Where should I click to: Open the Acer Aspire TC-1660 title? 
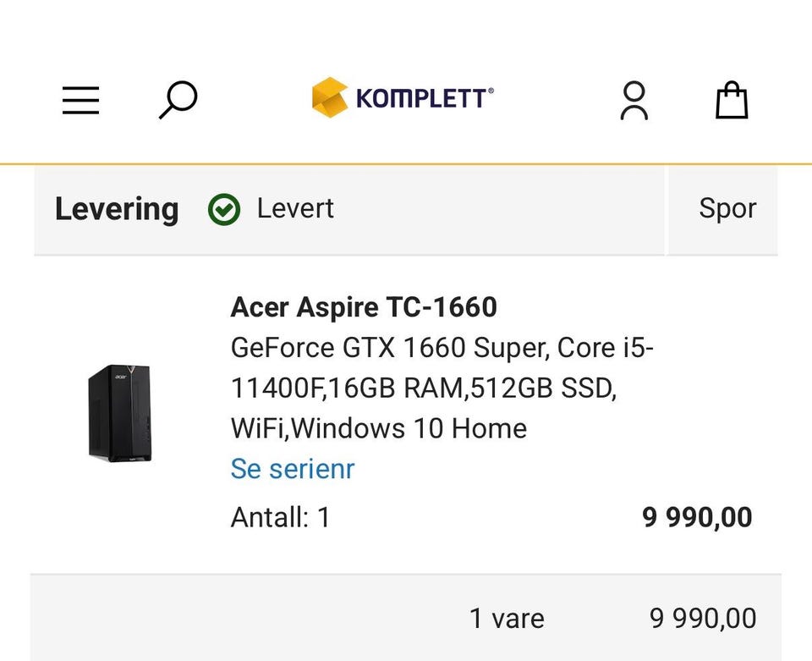click(x=364, y=306)
